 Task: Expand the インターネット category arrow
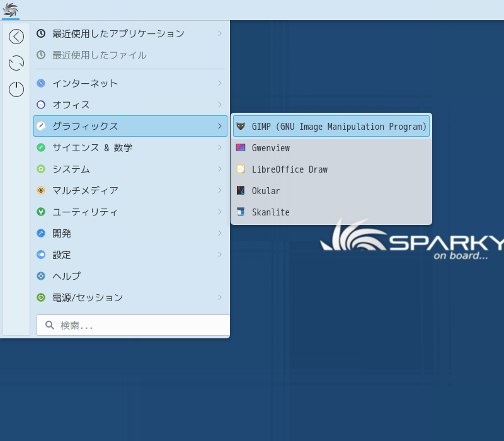[219, 83]
